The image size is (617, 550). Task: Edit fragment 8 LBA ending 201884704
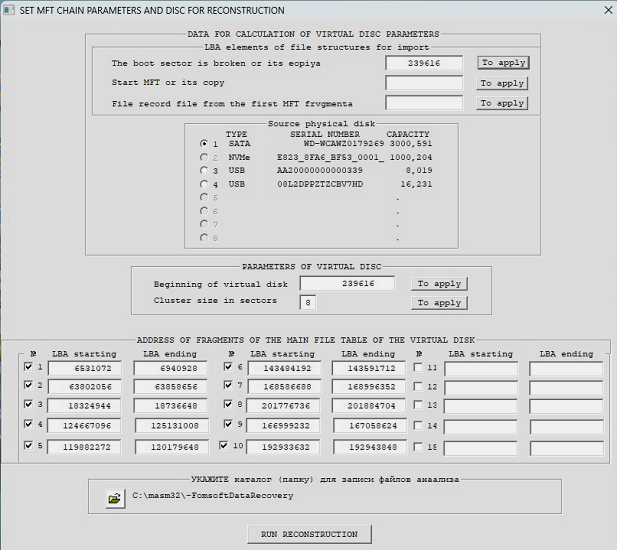coord(369,406)
